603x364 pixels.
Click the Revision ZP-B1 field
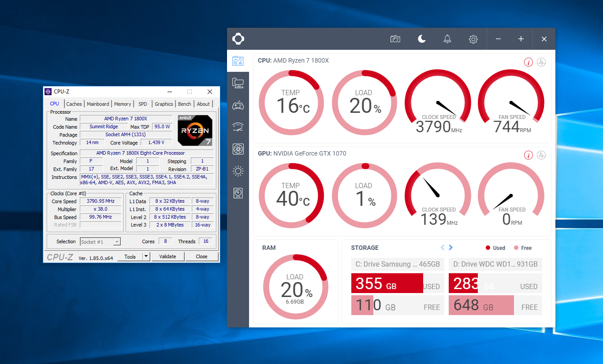(202, 169)
